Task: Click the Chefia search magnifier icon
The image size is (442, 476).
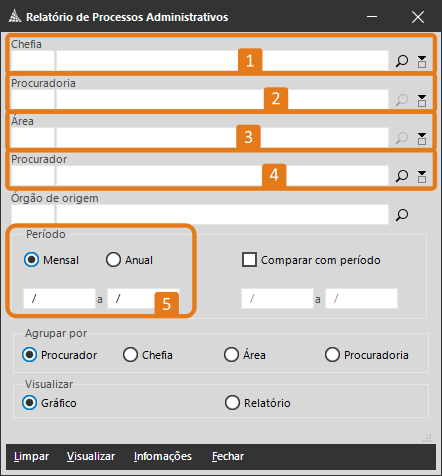Action: (402, 61)
